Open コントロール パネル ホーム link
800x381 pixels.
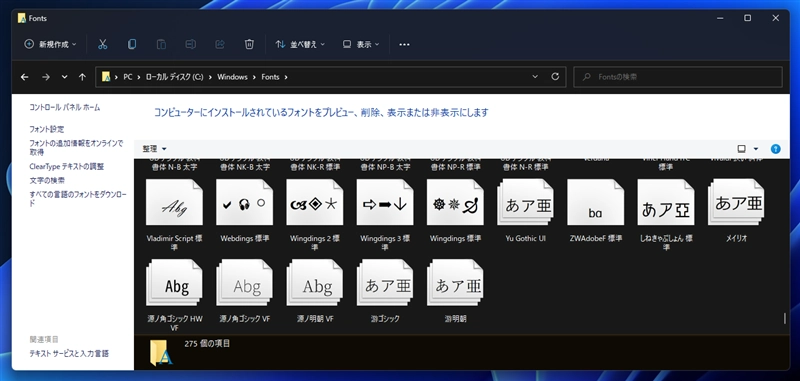[65, 108]
